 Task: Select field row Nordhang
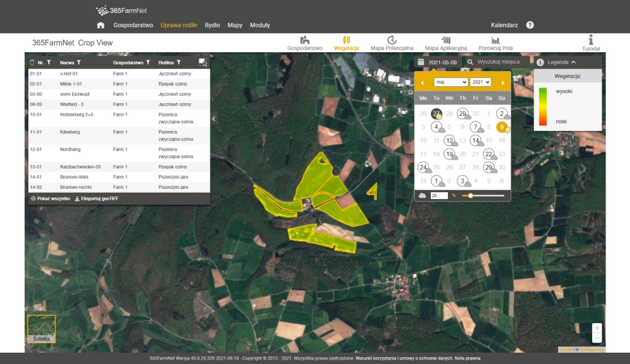[x=119, y=152]
